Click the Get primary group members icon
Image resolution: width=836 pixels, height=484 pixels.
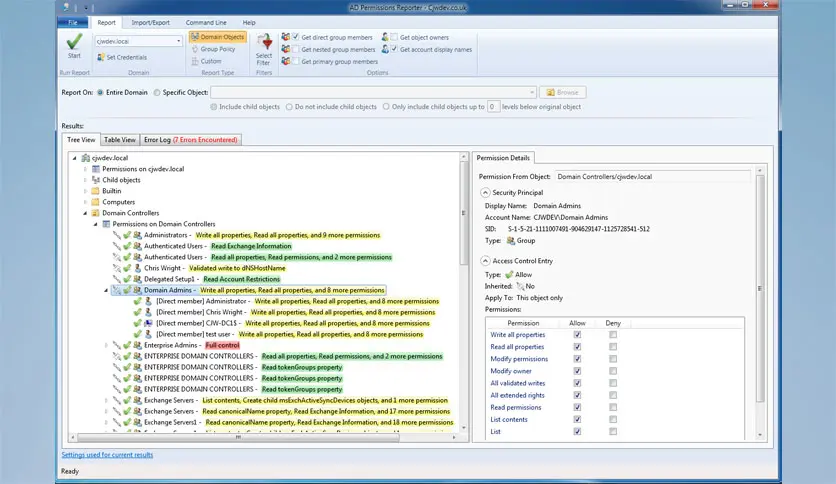click(286, 61)
